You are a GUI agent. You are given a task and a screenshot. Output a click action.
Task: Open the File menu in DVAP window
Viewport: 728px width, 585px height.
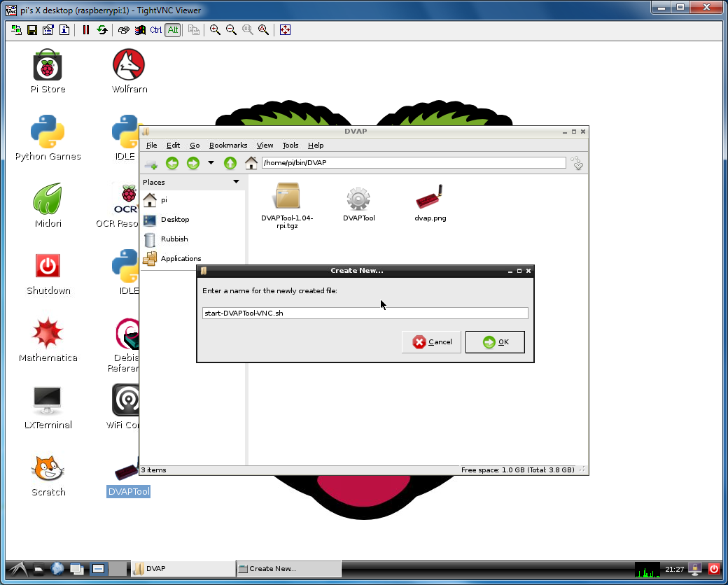tap(151, 146)
